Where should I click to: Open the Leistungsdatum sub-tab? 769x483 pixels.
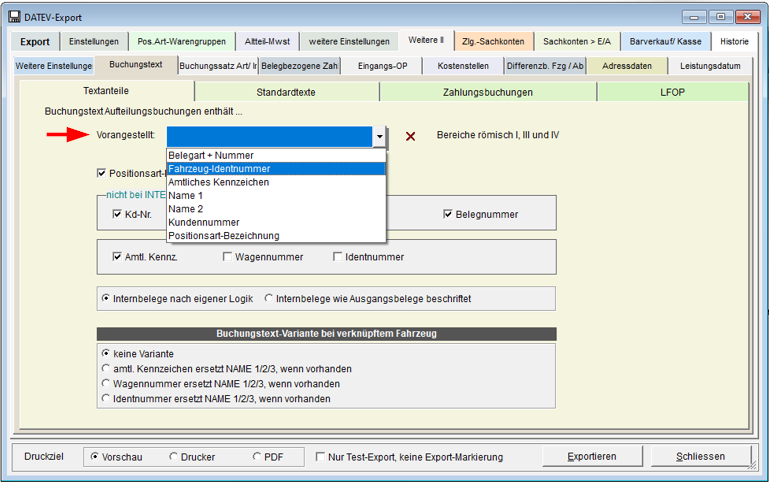[x=710, y=66]
